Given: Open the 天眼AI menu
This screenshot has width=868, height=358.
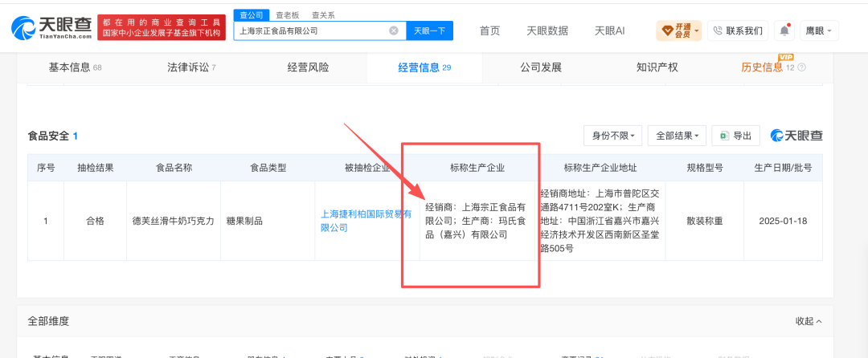Looking at the screenshot, I should [x=609, y=31].
